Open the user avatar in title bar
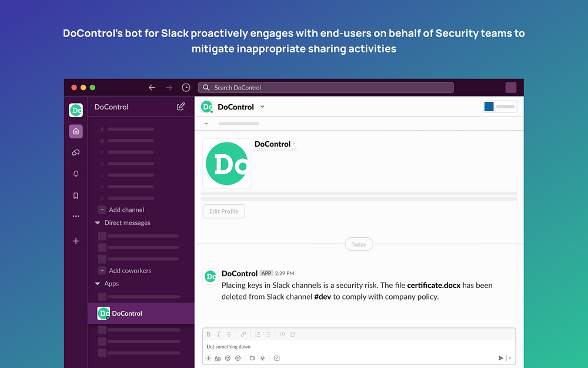Image resolution: width=588 pixels, height=368 pixels. pyautogui.click(x=511, y=88)
